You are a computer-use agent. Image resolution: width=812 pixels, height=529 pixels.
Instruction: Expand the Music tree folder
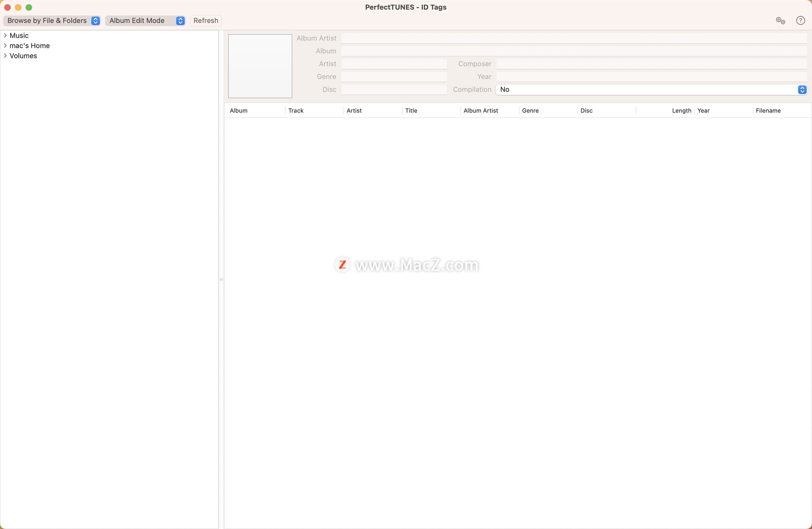5,36
